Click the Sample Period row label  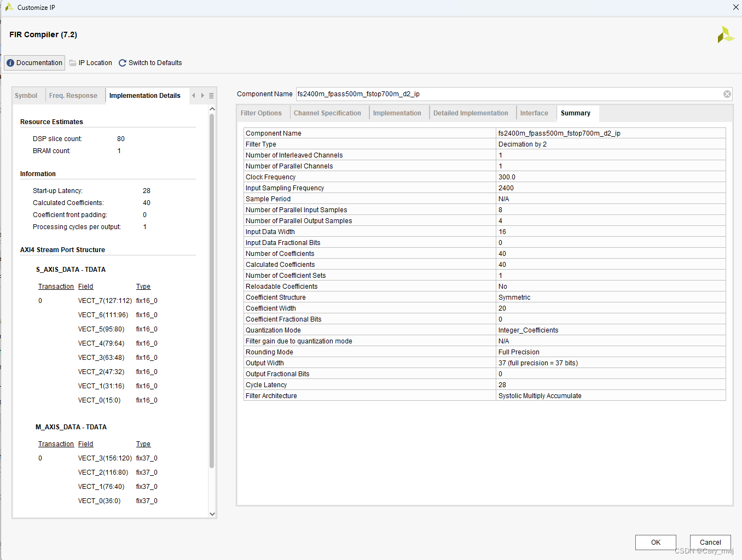coord(268,199)
